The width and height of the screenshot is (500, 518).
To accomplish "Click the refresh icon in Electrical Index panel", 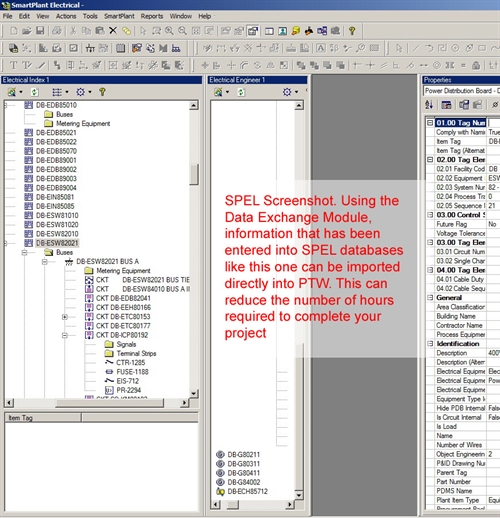I will [34, 92].
